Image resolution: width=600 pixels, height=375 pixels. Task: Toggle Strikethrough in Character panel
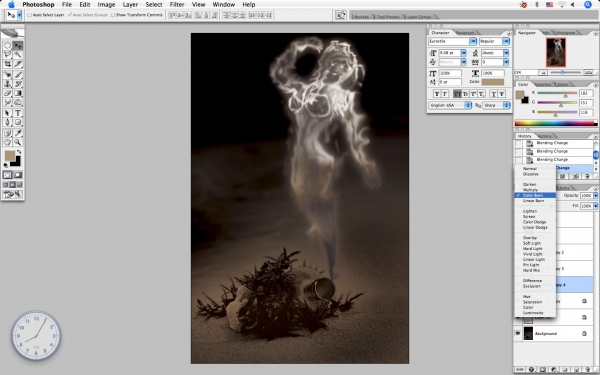coord(502,94)
